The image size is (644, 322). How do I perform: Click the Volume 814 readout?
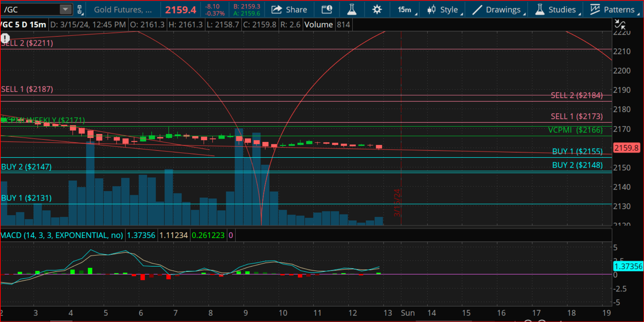pos(327,25)
